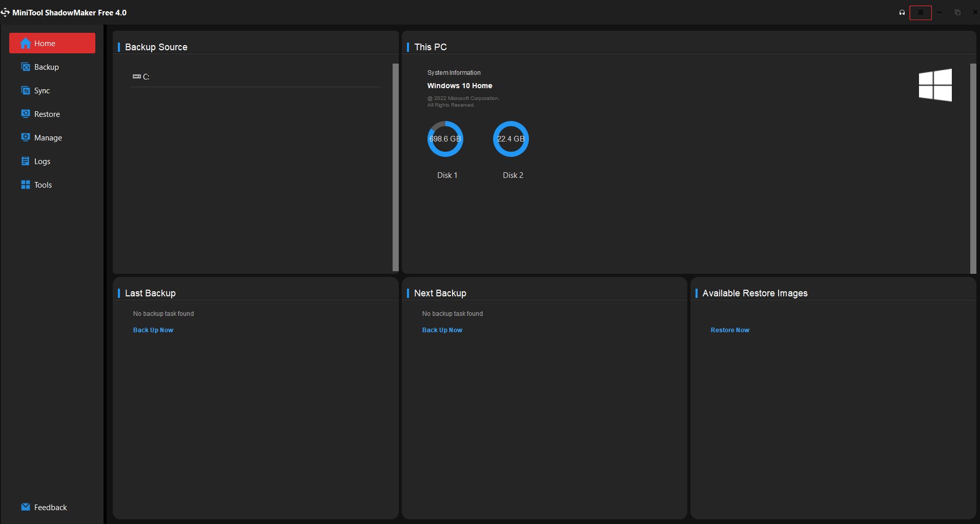Click the Disk 2 usage ring
Screen dimensions: 980x524
[511, 139]
